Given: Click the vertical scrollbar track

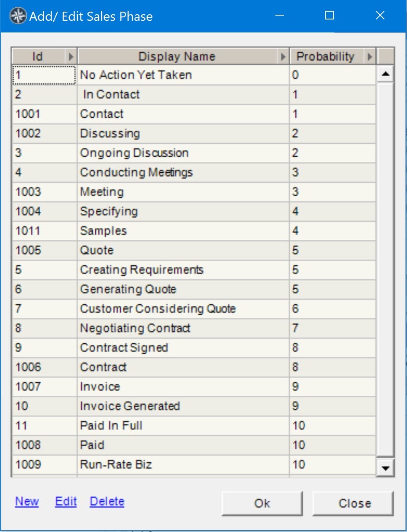Looking at the screenshot, I should (x=385, y=268).
